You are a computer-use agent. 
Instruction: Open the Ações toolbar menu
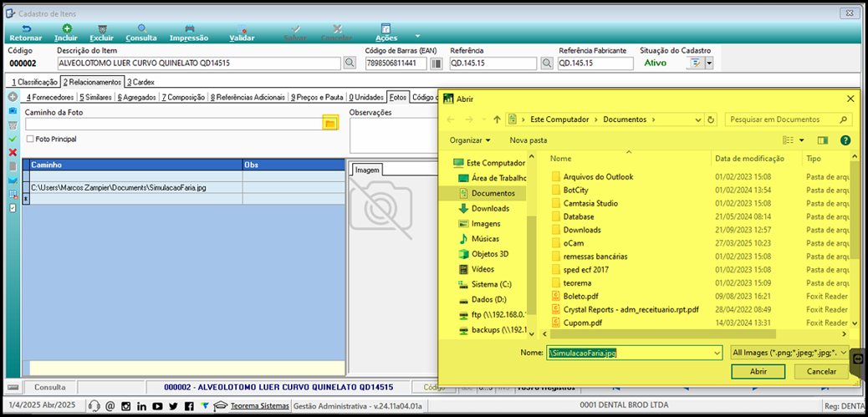[x=386, y=33]
